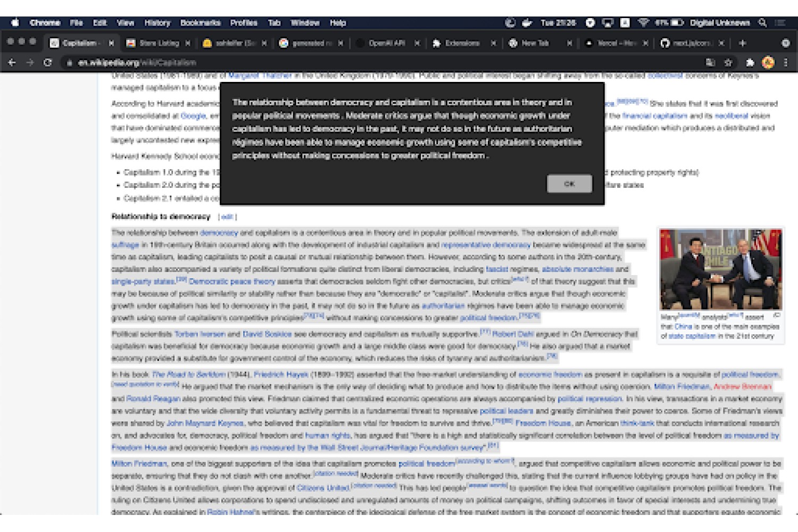This screenshot has width=798, height=532.
Task: Open the suffrage link
Action: (125, 245)
